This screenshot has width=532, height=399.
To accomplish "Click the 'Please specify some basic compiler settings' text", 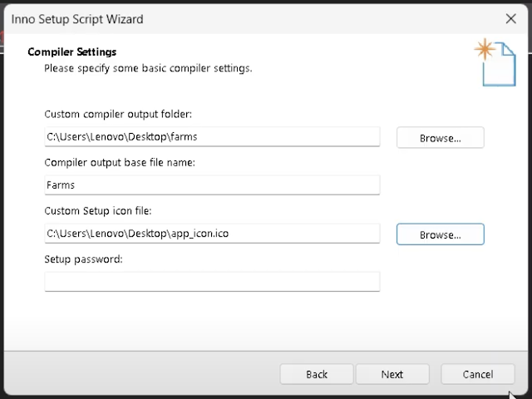I will click(x=148, y=68).
